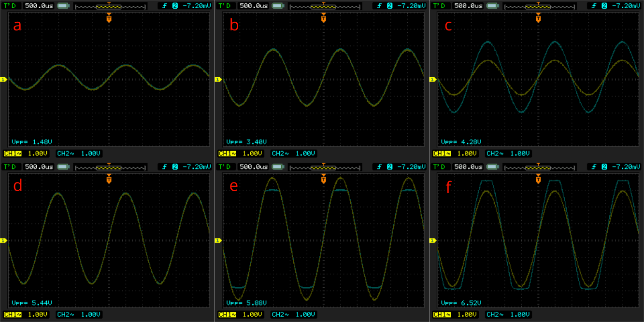644x322 pixels.
Task: Click the 500.0us timebase in the Vpp 3.40V panel
Action: click(254, 6)
